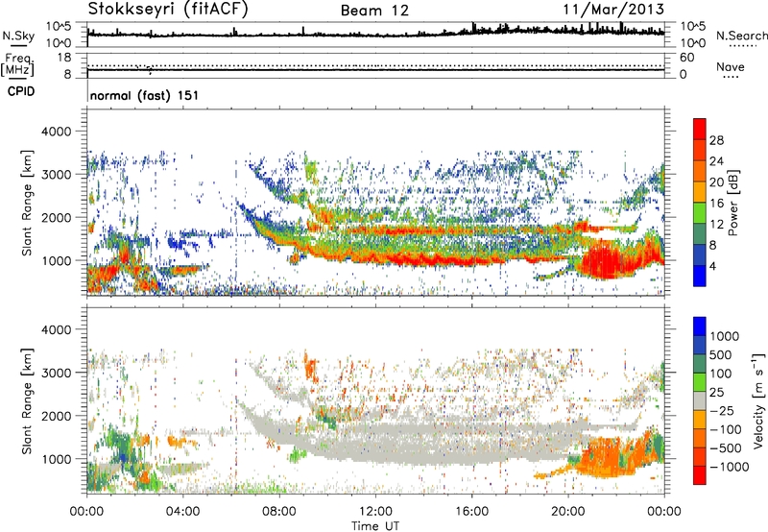The width and height of the screenshot is (768, 532).
Task: Click the '3000' tick on the velocity plot axis
Action: 56,373
